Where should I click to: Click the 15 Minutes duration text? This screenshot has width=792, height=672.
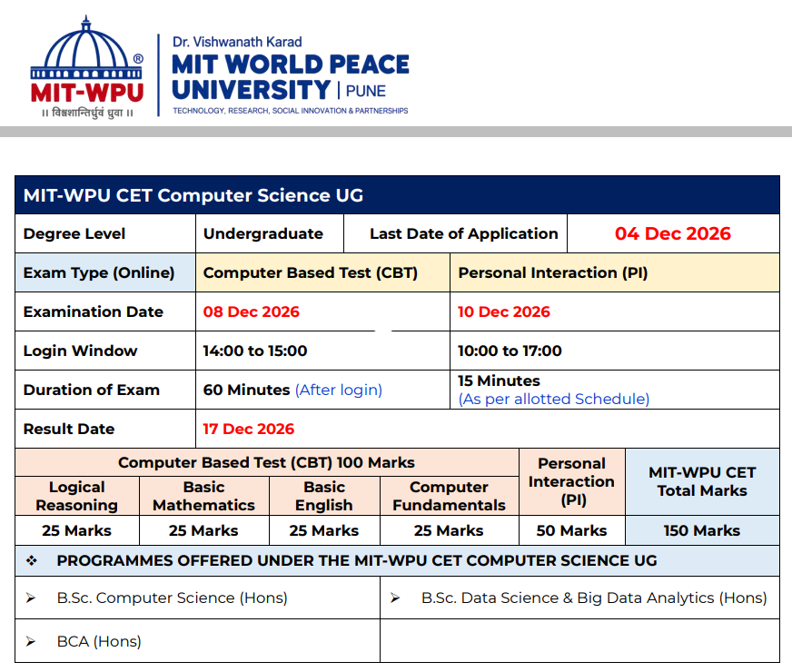(499, 380)
